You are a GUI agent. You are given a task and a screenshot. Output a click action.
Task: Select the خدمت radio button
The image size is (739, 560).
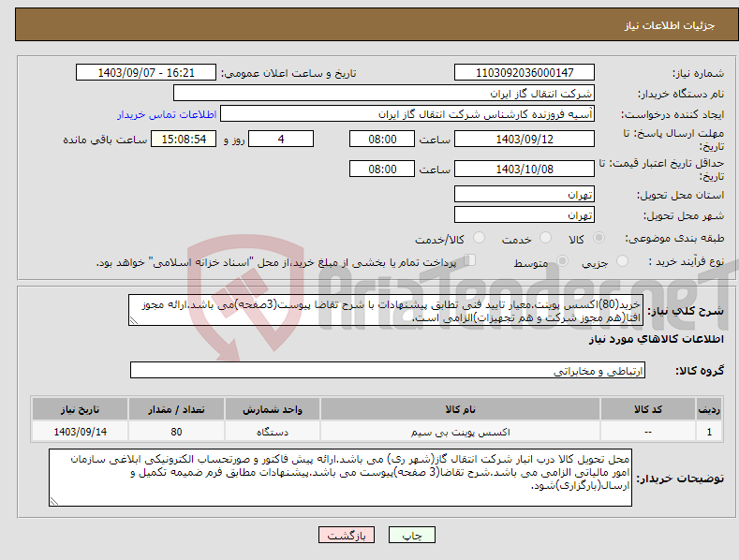tap(545, 238)
